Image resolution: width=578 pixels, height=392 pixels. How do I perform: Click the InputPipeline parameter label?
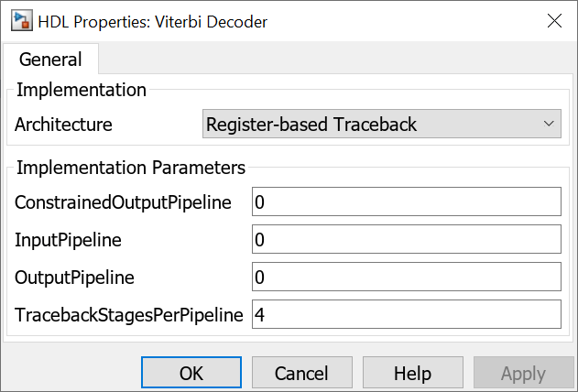(x=68, y=240)
